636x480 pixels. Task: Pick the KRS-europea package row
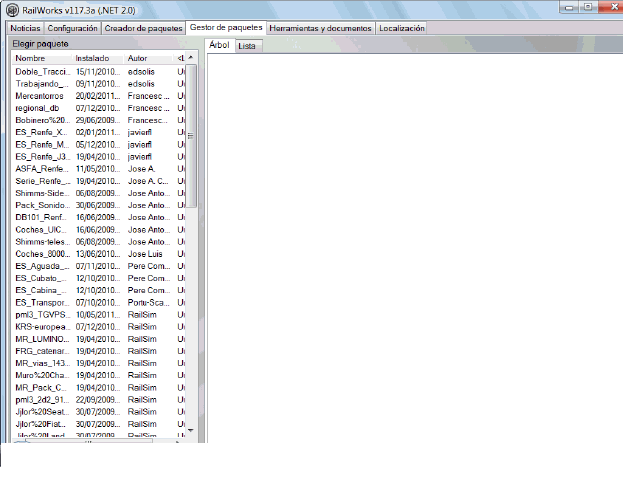point(42,326)
